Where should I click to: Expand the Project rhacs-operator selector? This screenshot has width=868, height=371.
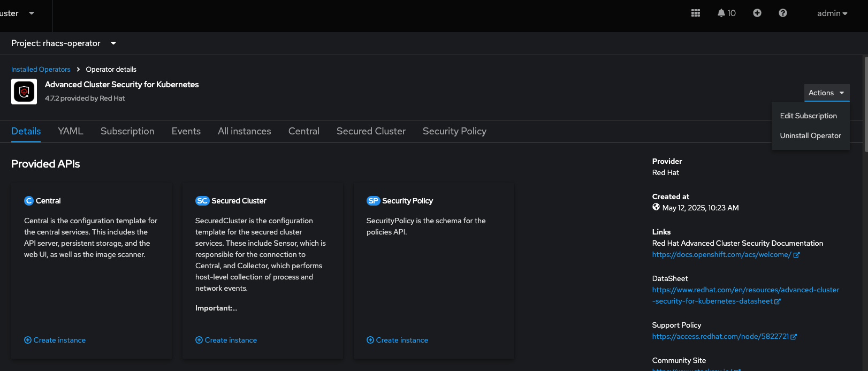coord(64,43)
